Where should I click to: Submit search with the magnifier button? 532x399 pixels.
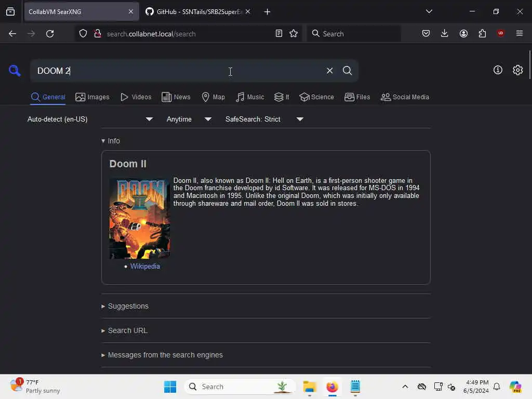(347, 71)
